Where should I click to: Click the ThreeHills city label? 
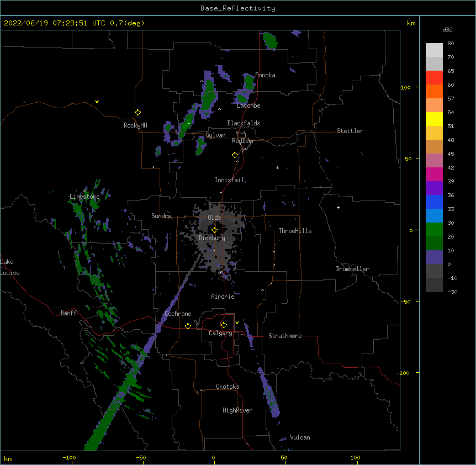(x=295, y=231)
